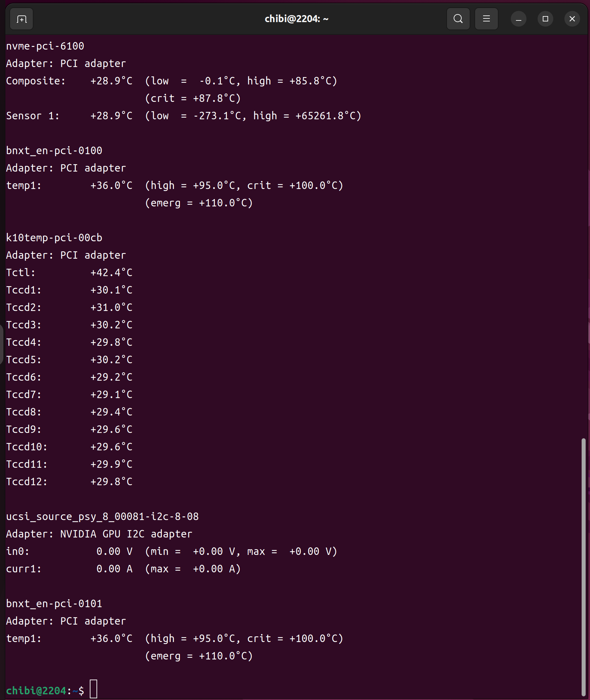Screen dimensions: 590x700
Task: Click the search icon in header bar
Action: tap(458, 19)
